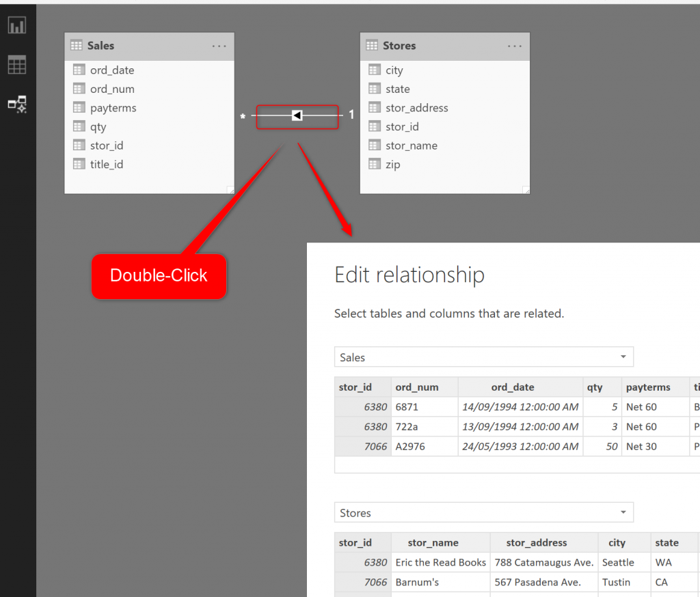Click the relationship direction arrow on connector
The width and height of the screenshot is (700, 597).
(x=297, y=115)
